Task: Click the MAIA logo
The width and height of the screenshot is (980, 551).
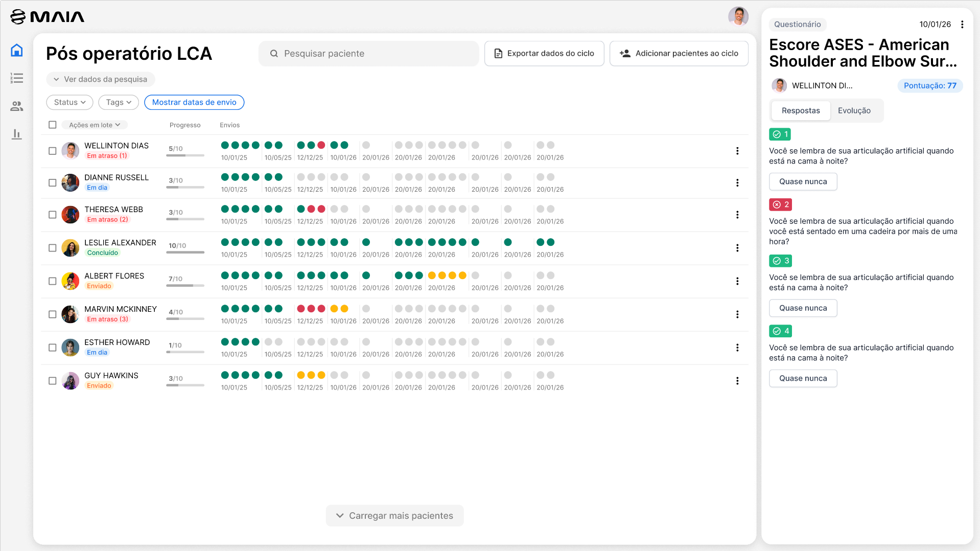Action: [48, 17]
